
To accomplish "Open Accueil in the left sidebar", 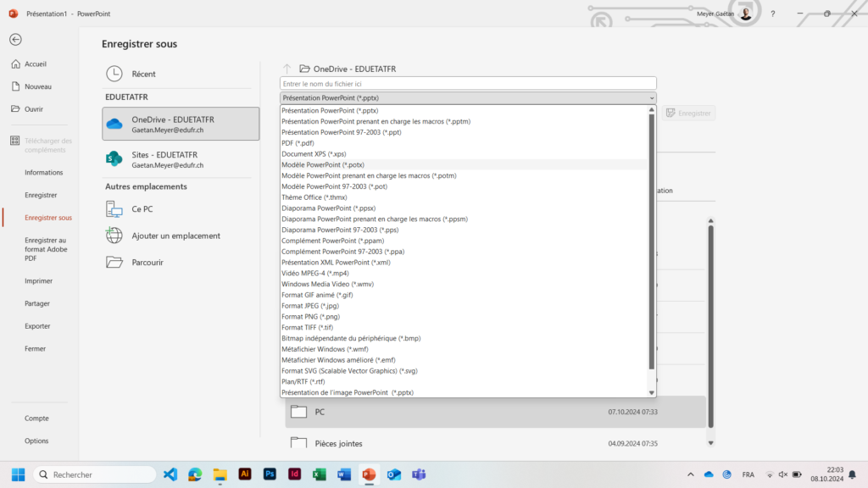I will click(x=36, y=64).
